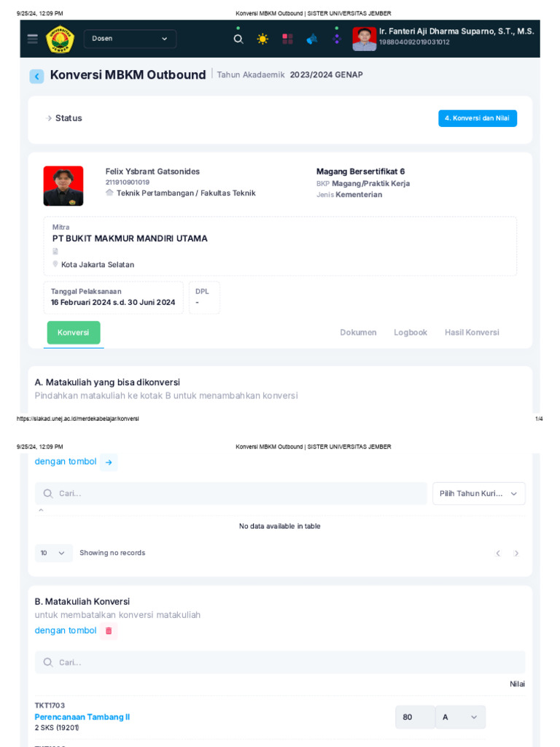560x747 pixels.
Task: Expand the Pilih Tahun Kurikulum dropdown
Action: tap(478, 494)
